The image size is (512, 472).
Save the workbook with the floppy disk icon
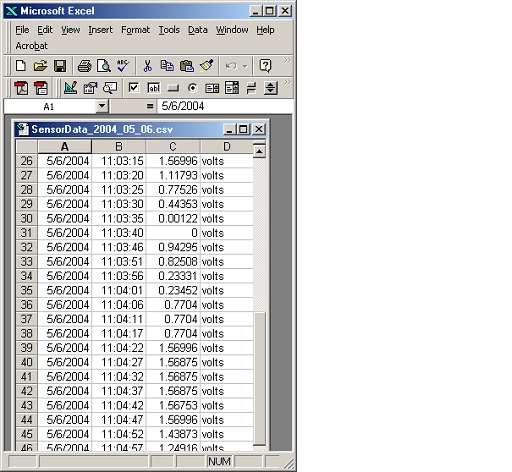click(60, 66)
